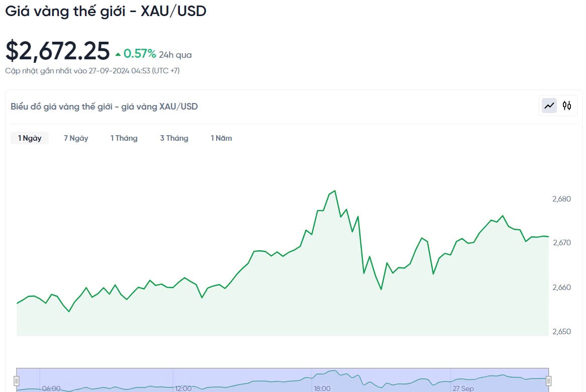This screenshot has width=586, height=392.
Task: Open the 1 Năm chart range
Action: coord(221,138)
